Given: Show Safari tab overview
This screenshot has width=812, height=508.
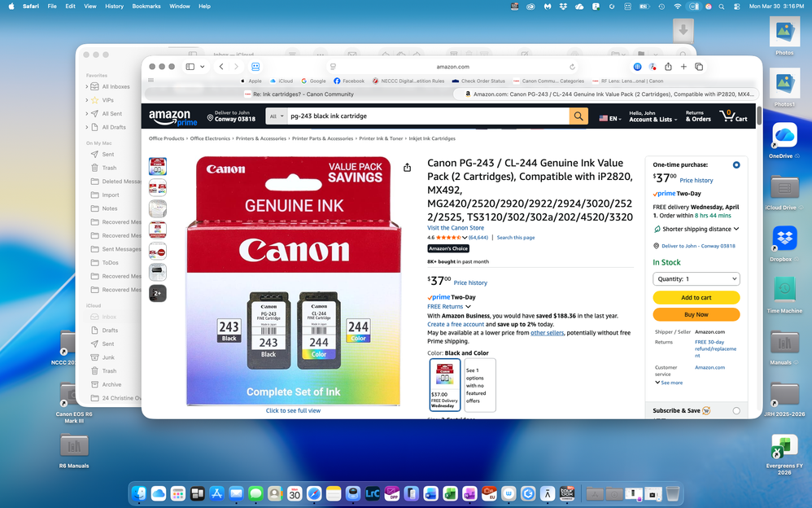Looking at the screenshot, I should click(699, 67).
